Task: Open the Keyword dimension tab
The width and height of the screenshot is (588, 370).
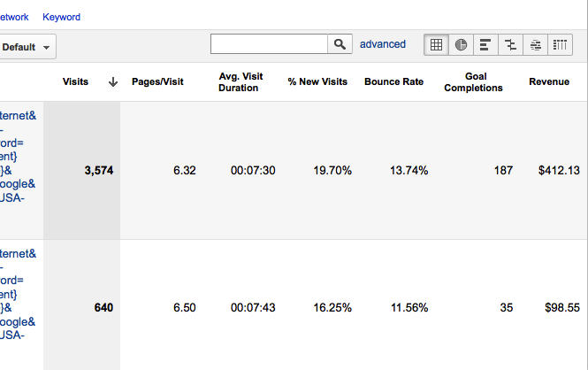Action: coord(62,18)
